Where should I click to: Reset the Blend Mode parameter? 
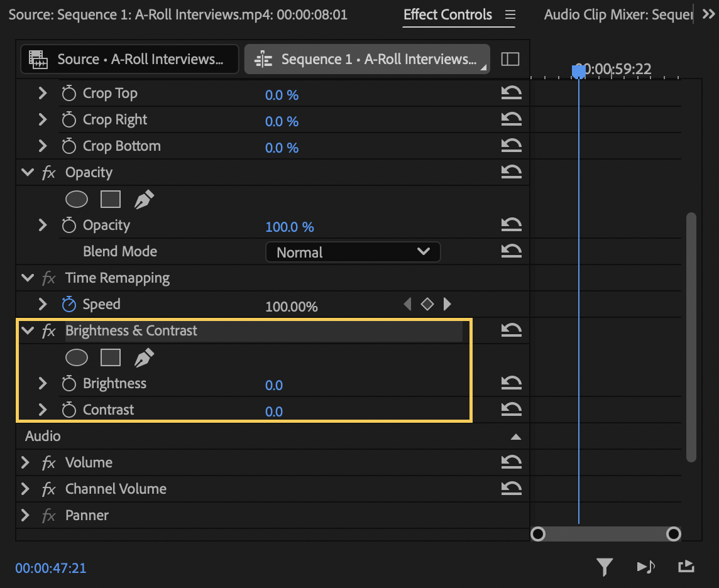pyautogui.click(x=511, y=251)
